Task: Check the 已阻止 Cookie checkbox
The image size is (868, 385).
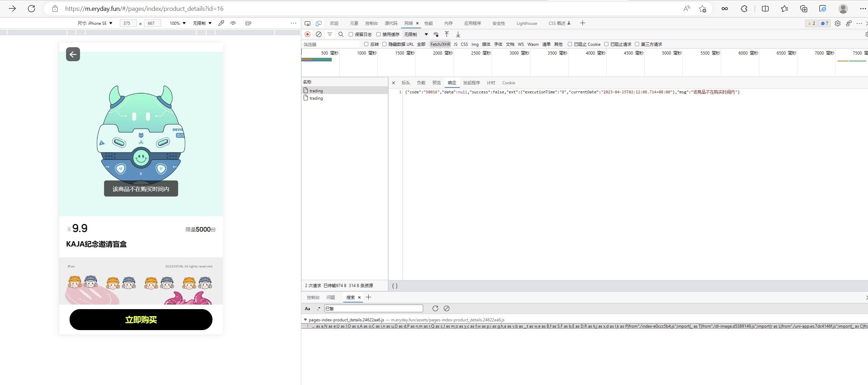Action: pos(570,44)
